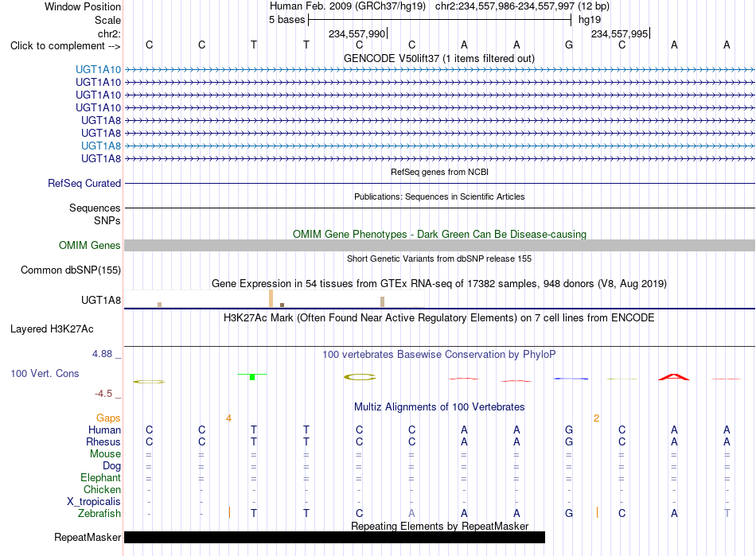This screenshot has width=756, height=556.
Task: Click the 'Gene Expression in 54 tissues from GTEx' title
Action: tap(439, 283)
